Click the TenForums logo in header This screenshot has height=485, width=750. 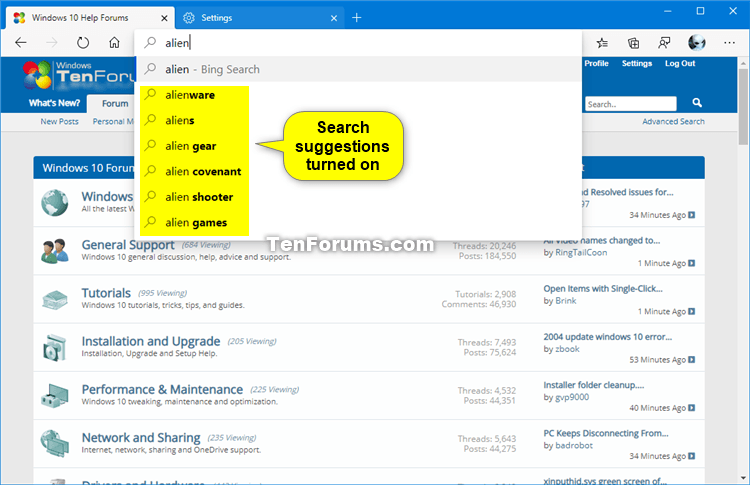(79, 75)
